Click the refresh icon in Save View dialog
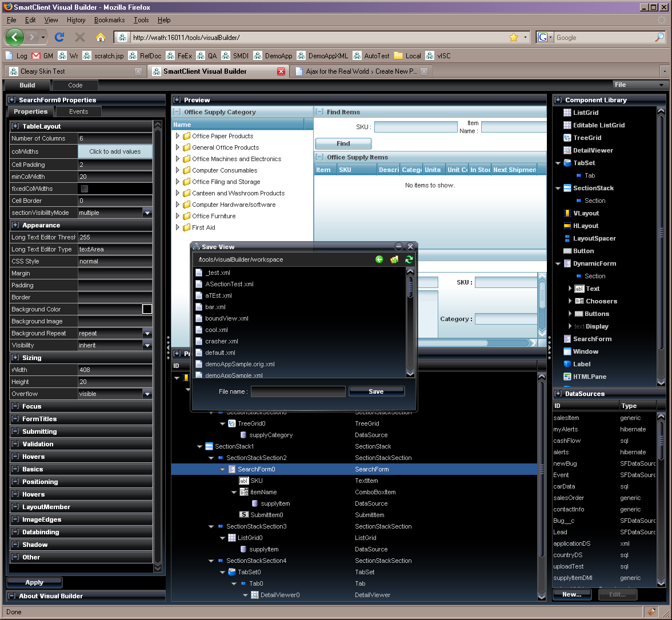 coord(409,259)
